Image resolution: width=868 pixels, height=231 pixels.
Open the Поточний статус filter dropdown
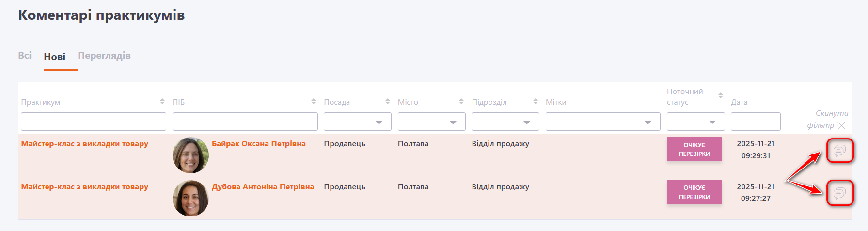point(695,122)
